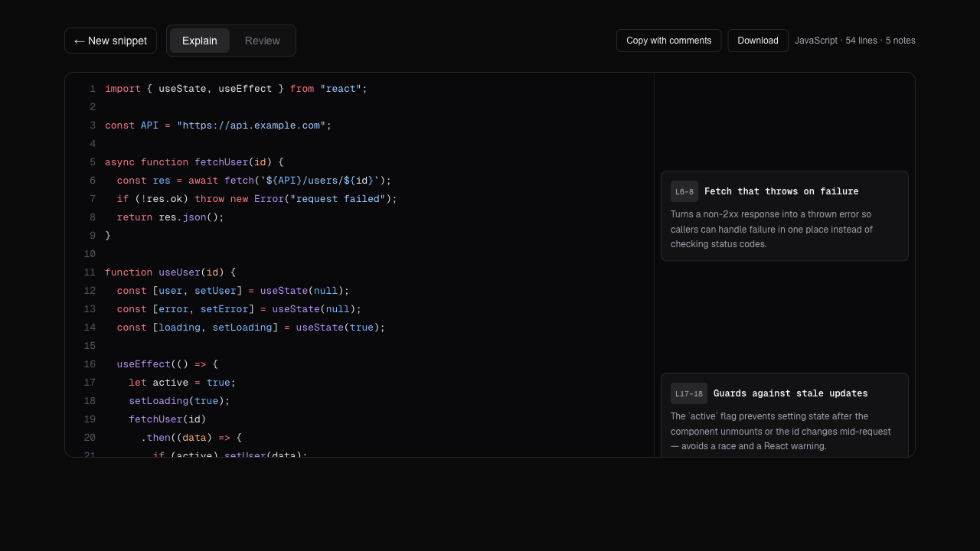Image resolution: width=980 pixels, height=551 pixels.
Task: Download the snippet
Action: tap(758, 41)
